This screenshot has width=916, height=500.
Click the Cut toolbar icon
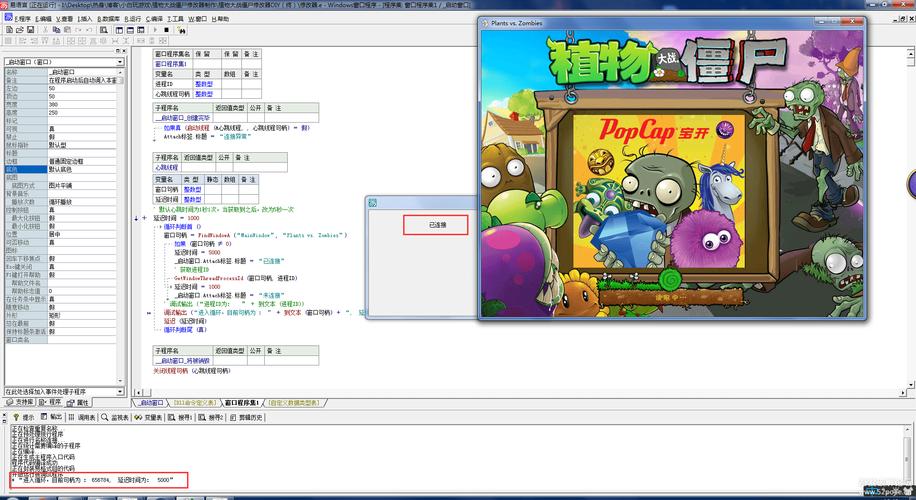(45, 29)
